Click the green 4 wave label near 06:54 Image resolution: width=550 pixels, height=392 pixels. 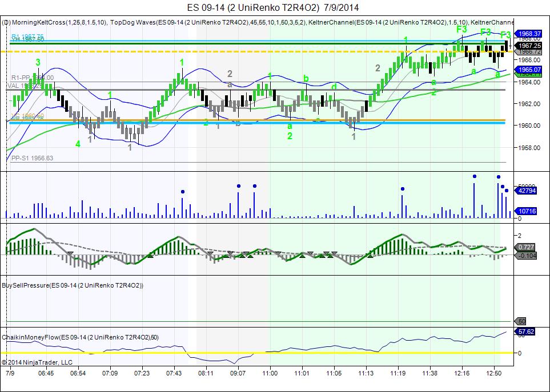(x=78, y=144)
